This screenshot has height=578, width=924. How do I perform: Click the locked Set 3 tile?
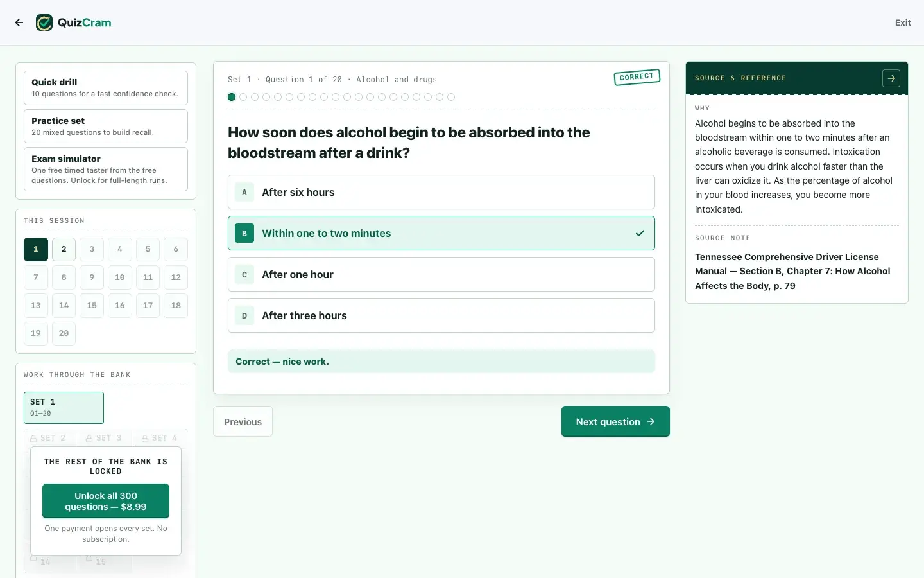(105, 438)
